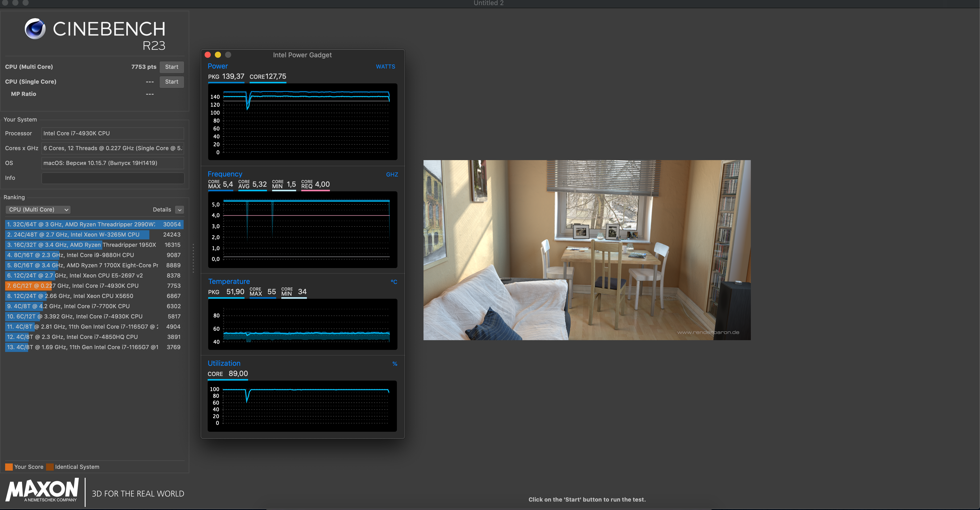This screenshot has height=510, width=980.
Task: Minimize the Intel Power Gadget window
Action: point(218,55)
